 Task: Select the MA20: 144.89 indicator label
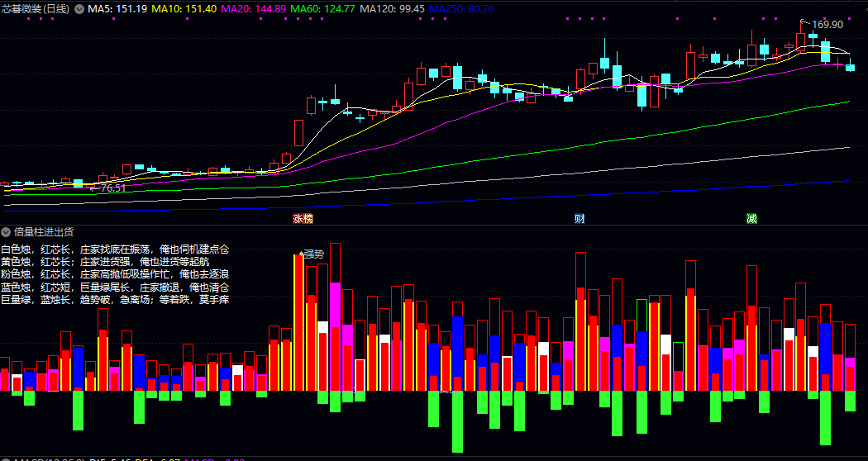[x=254, y=9]
